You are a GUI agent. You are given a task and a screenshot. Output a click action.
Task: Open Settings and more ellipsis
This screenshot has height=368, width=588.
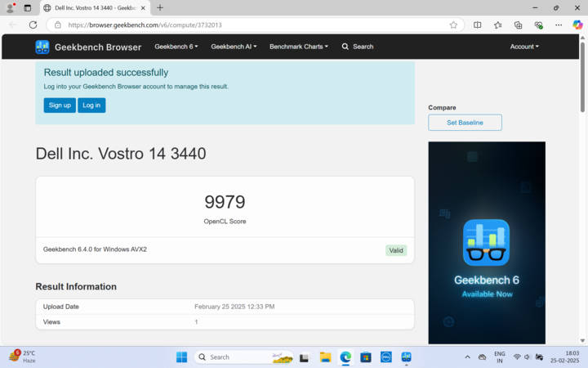[559, 25]
